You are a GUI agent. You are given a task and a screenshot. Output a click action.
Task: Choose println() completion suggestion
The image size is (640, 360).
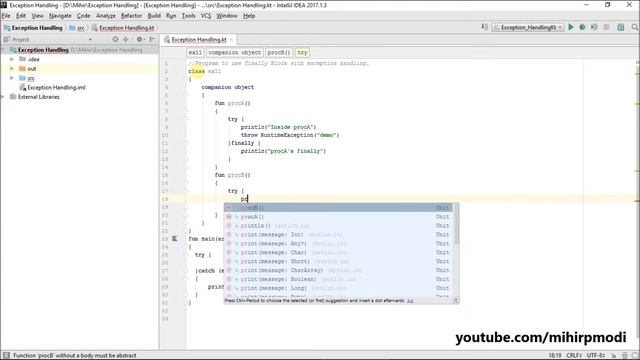tap(338, 226)
